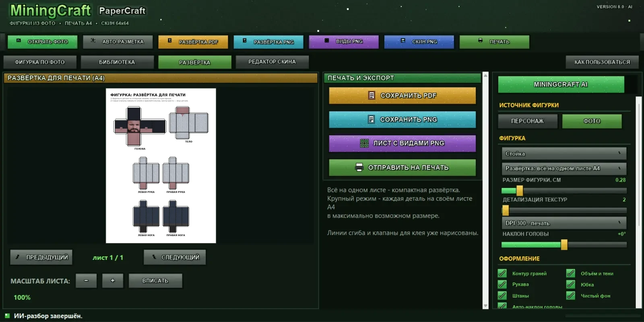Click the printer icon on top ПЕЧАТЬ button
The width and height of the screenshot is (644, 322).
tap(480, 41)
